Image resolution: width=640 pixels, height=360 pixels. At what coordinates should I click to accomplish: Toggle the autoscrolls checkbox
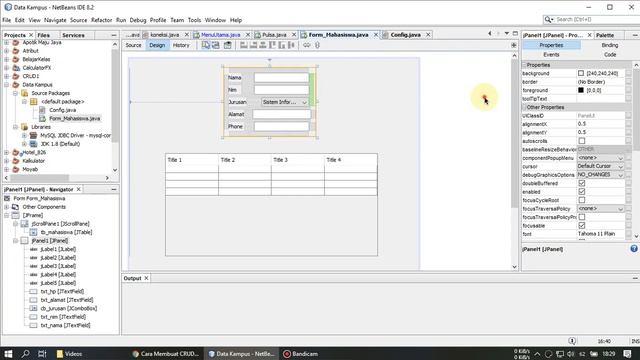coord(582,141)
